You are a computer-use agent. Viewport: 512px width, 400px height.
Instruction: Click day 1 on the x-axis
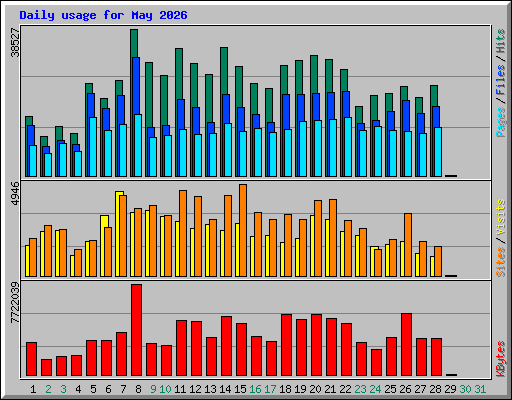(33, 389)
